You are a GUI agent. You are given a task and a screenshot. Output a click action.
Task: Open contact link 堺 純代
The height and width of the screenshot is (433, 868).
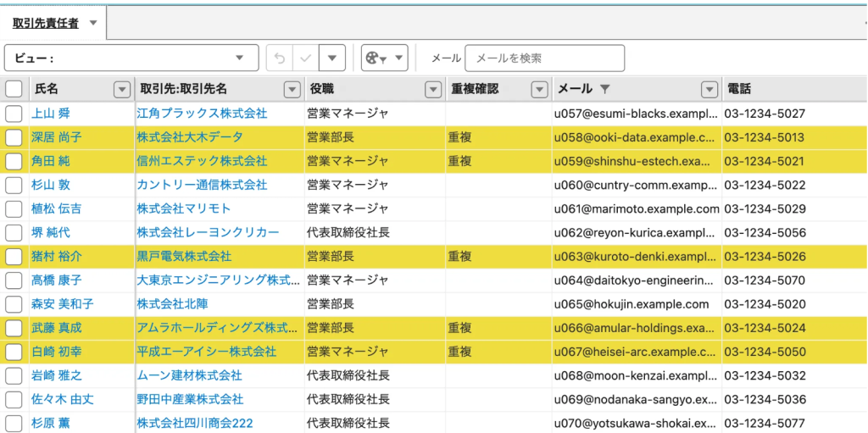click(51, 232)
